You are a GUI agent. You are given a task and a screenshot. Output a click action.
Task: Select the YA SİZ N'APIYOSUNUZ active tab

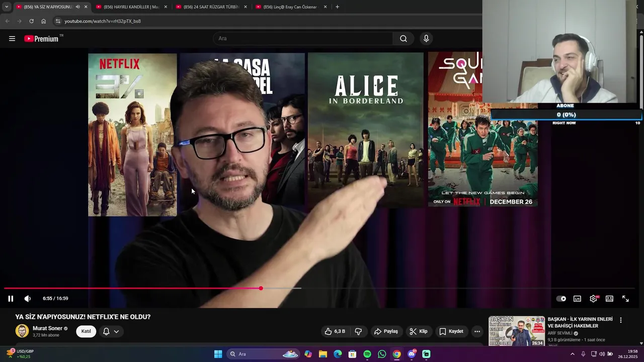(48, 7)
